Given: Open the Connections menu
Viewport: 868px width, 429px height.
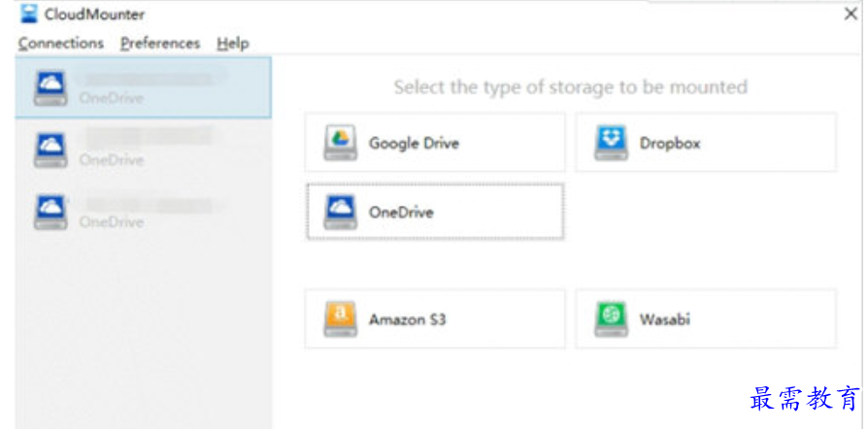Looking at the screenshot, I should 60,44.
